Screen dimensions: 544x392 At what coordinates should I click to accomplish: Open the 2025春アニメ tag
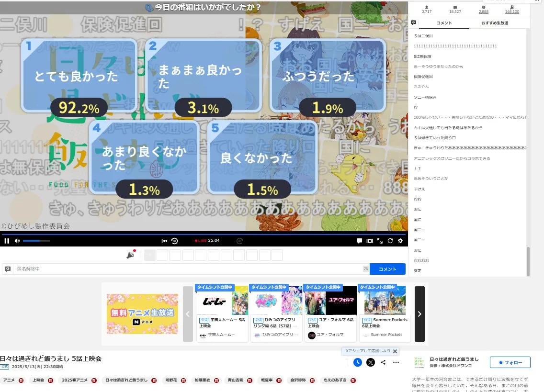point(74,380)
